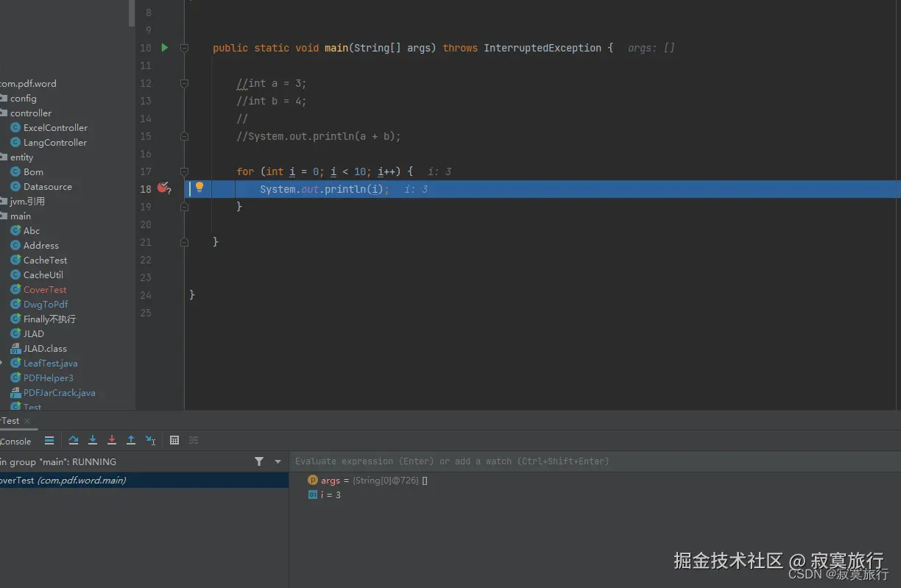Select the args variable in Variables pane
The image size is (901, 588).
point(368,480)
